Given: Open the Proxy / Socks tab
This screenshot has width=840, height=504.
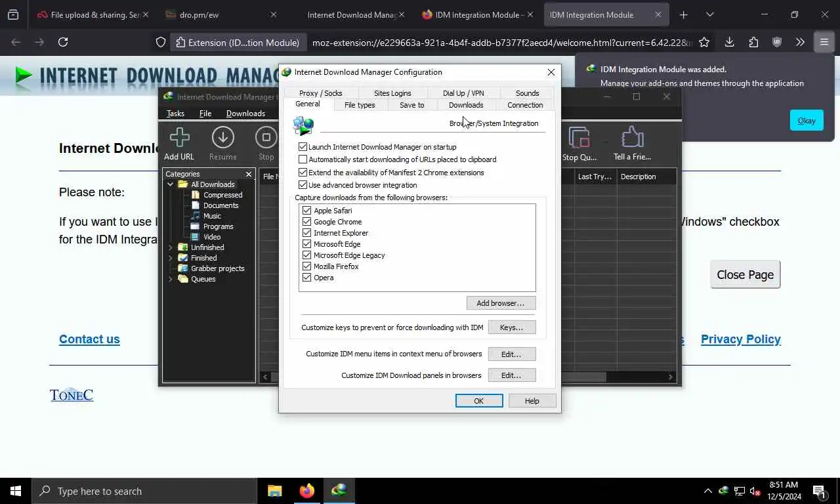Looking at the screenshot, I should pos(320,93).
